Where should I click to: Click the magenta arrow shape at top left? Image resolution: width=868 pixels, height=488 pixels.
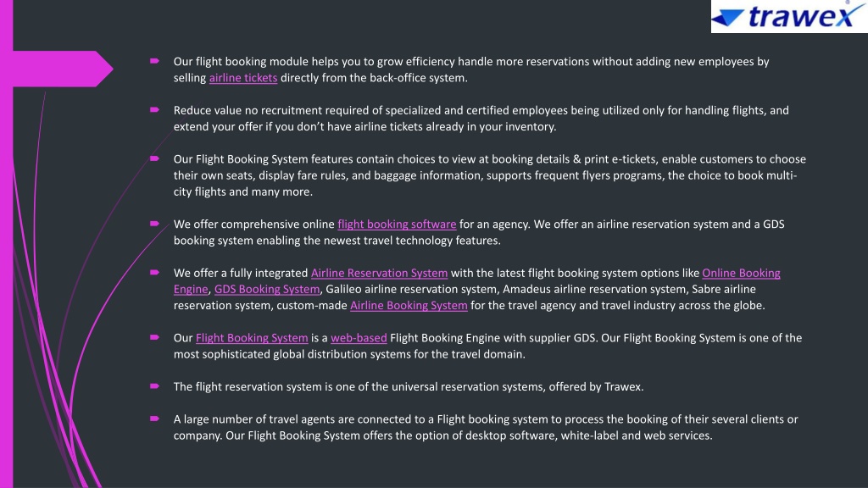click(x=62, y=69)
